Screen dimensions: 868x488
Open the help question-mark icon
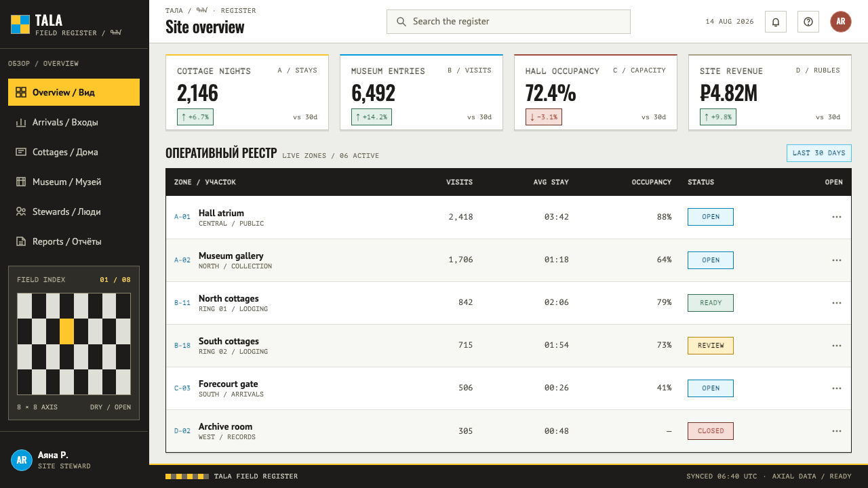(808, 22)
